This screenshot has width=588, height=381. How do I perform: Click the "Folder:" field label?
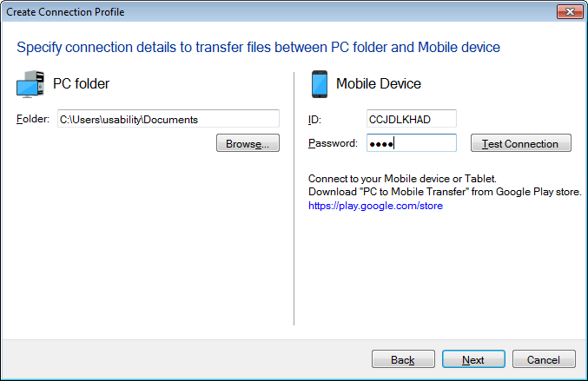tap(33, 119)
